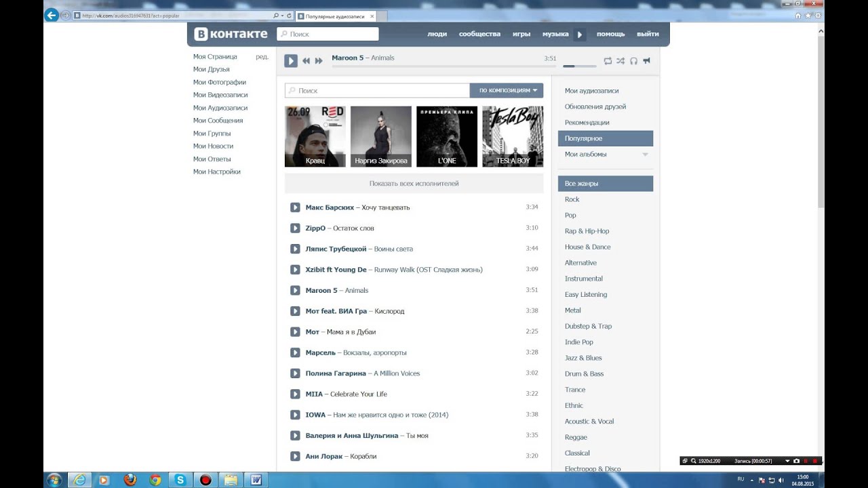Play Мот – Мама я в Дубаи

pyautogui.click(x=295, y=332)
